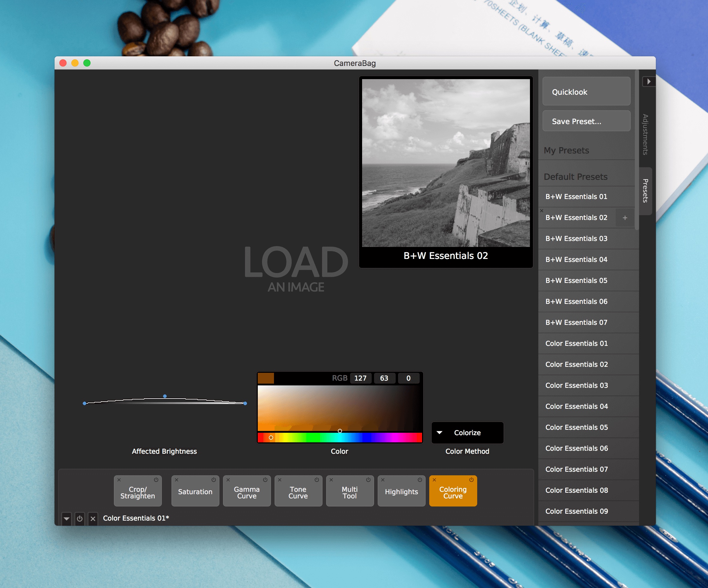Delete the Gamma Curve tile via X
This screenshot has height=588, width=708.
coord(228,480)
